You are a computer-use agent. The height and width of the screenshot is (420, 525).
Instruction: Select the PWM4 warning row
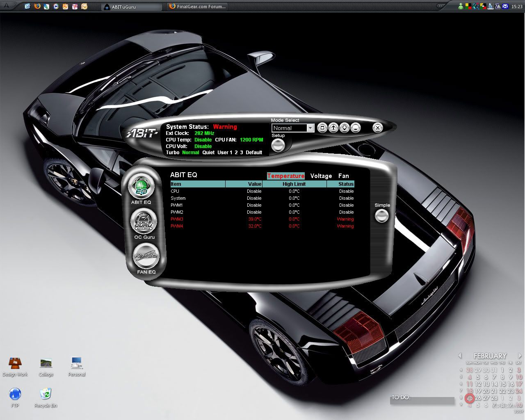click(x=262, y=226)
